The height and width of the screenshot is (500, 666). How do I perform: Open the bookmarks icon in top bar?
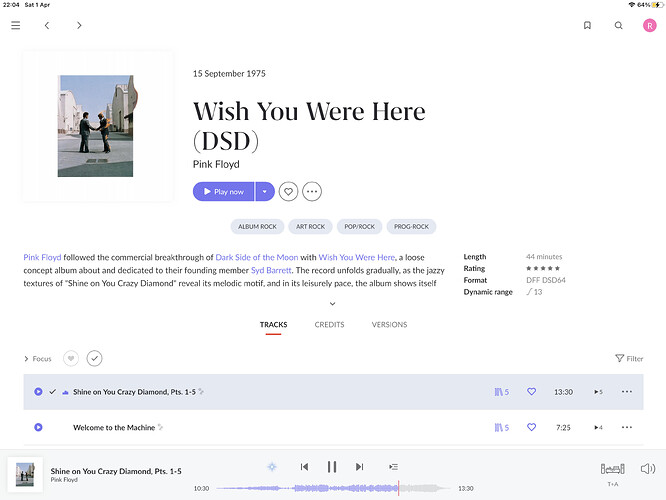click(x=587, y=25)
